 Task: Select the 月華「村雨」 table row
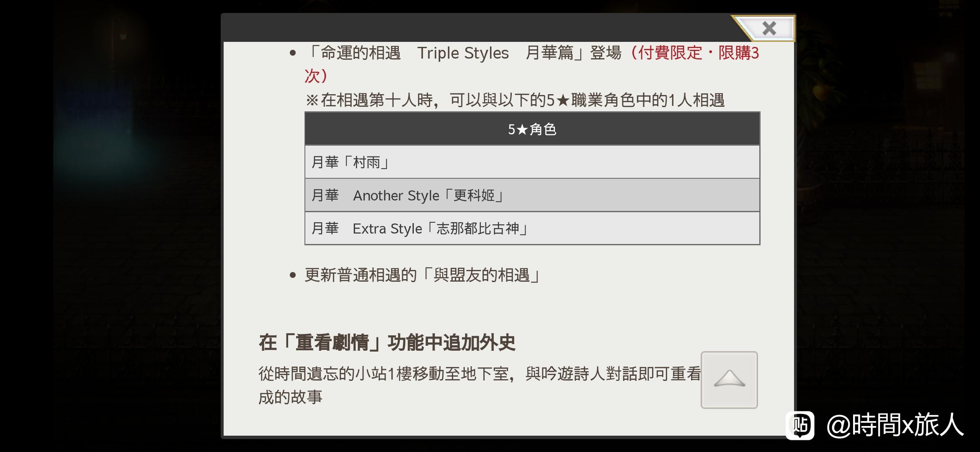point(532,162)
